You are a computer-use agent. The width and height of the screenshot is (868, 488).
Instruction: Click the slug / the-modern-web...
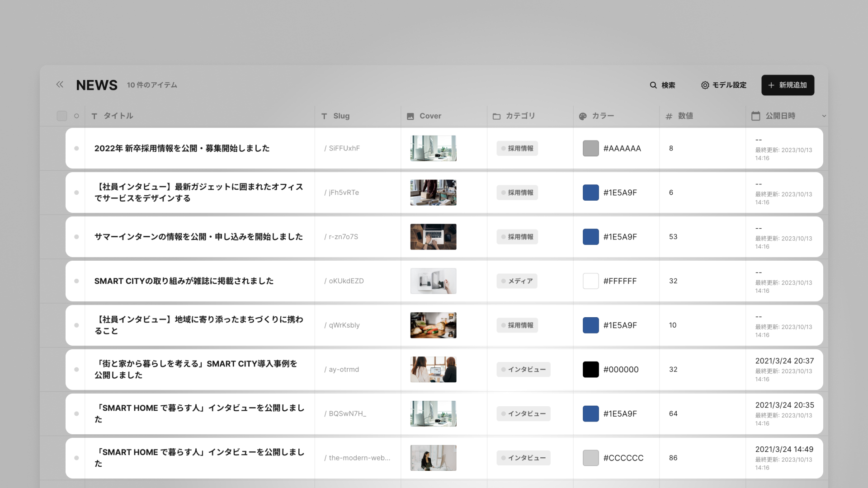click(357, 458)
